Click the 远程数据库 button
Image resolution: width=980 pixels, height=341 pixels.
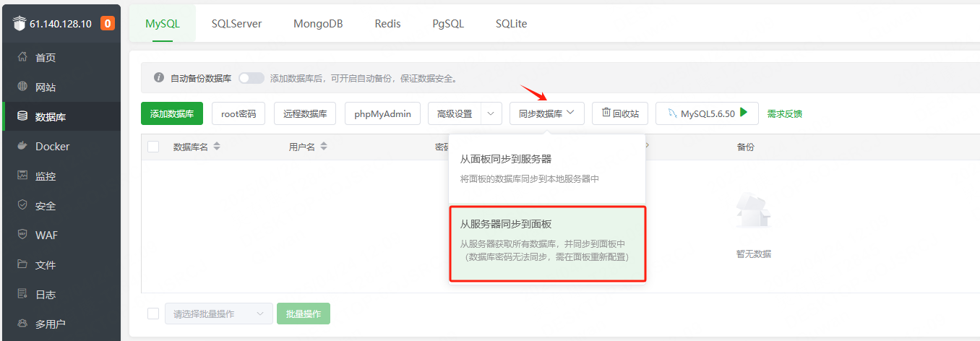tap(305, 113)
